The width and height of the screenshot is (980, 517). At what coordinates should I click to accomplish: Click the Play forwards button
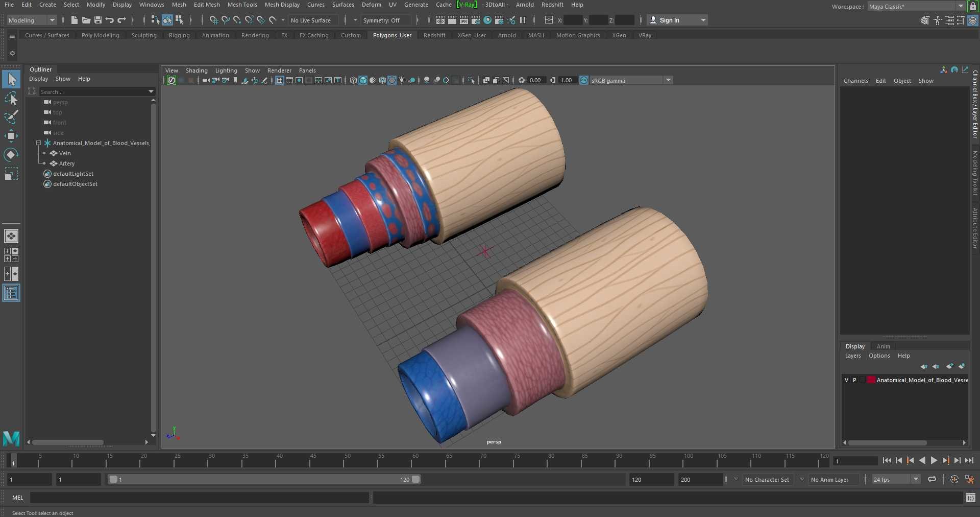coord(934,460)
